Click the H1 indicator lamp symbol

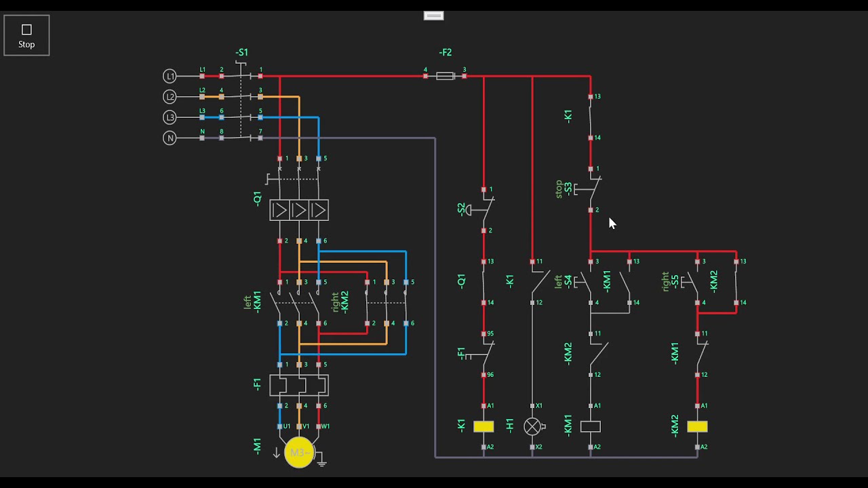pos(532,426)
